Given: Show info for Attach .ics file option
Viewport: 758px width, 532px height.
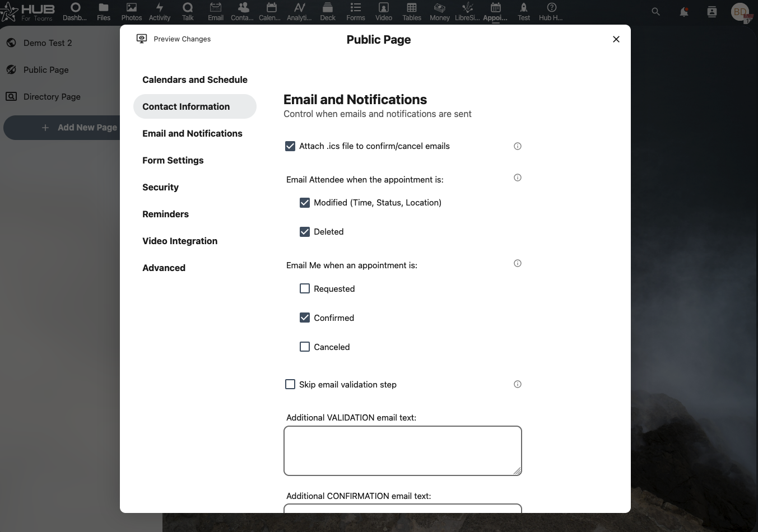Looking at the screenshot, I should (x=518, y=146).
